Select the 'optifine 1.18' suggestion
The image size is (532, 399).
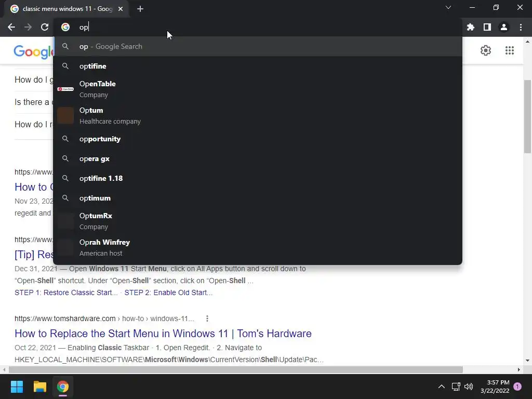click(x=258, y=179)
